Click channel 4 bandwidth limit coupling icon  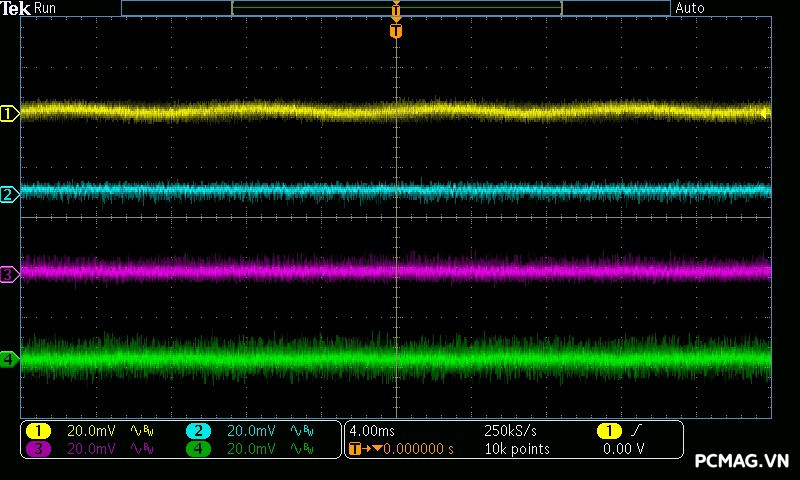click(301, 449)
